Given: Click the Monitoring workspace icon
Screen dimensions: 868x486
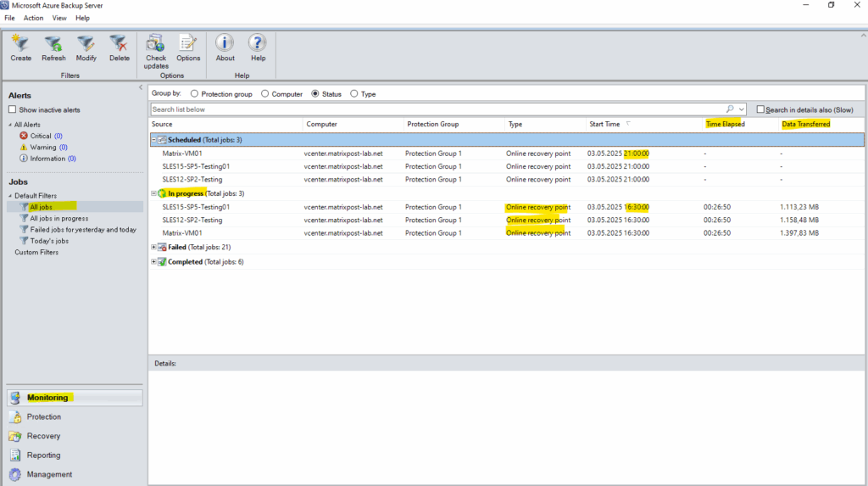Looking at the screenshot, I should click(15, 398).
